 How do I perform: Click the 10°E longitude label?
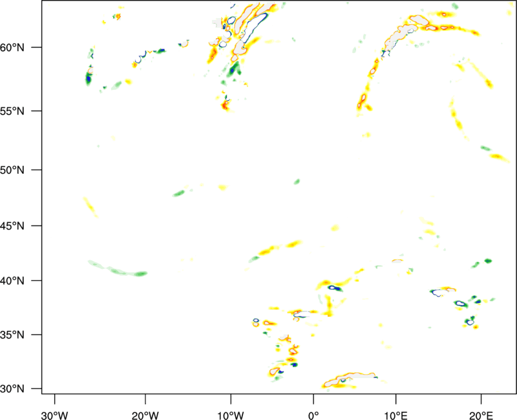pos(396,415)
